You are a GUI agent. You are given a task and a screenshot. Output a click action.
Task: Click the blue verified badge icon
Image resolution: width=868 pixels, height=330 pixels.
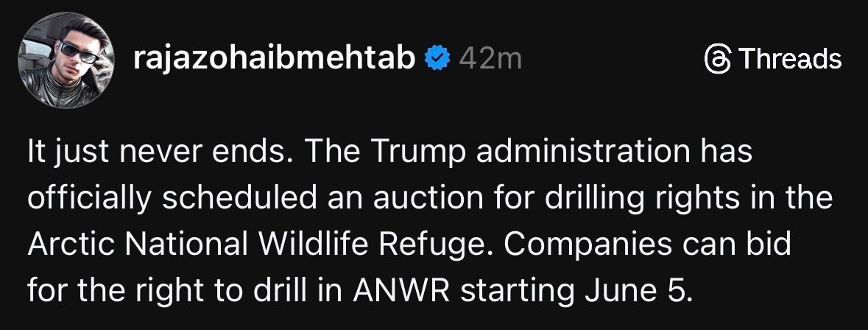click(x=438, y=59)
